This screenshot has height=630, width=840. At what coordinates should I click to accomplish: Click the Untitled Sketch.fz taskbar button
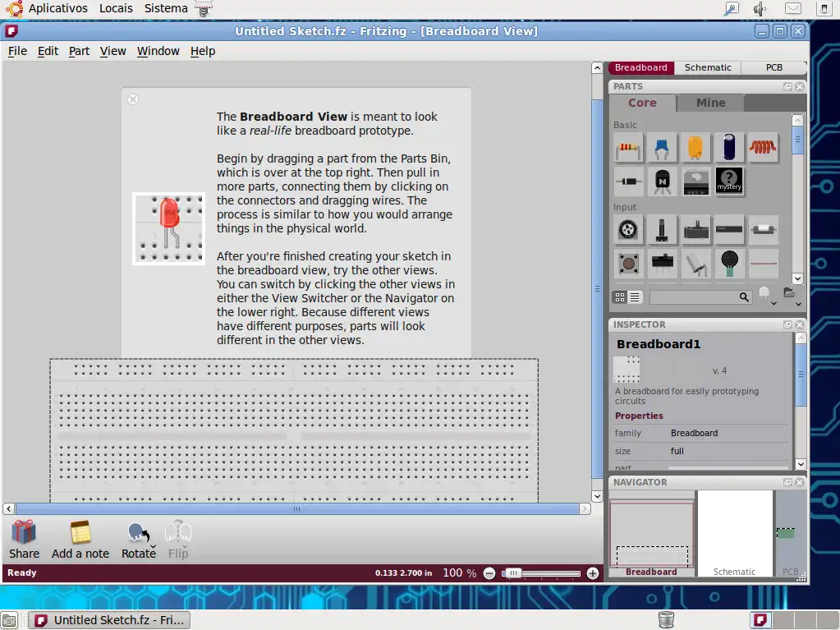pos(108,620)
